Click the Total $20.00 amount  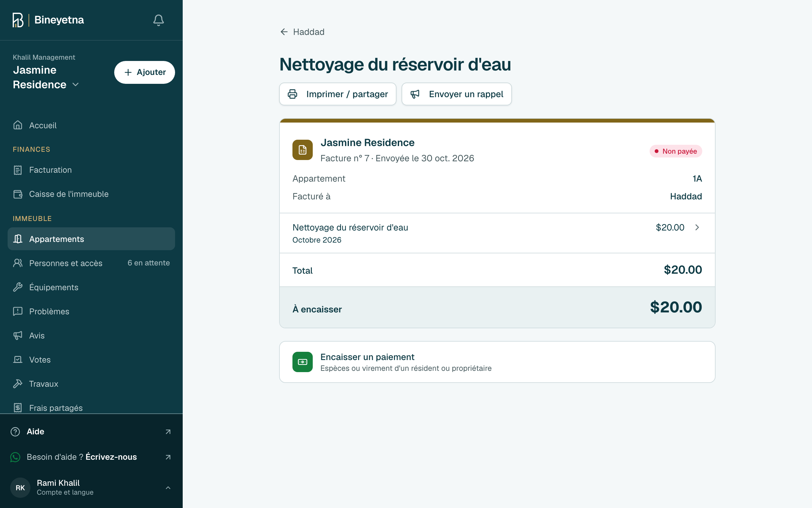click(x=683, y=270)
